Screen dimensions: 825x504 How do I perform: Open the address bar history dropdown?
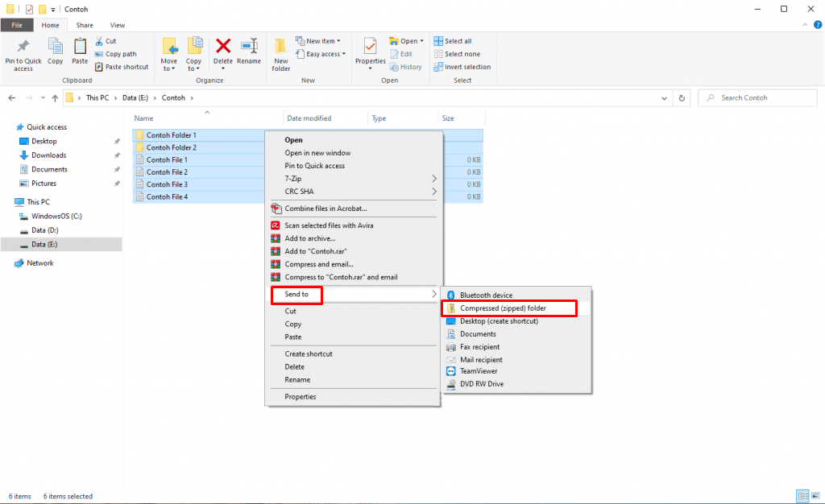pyautogui.click(x=664, y=97)
